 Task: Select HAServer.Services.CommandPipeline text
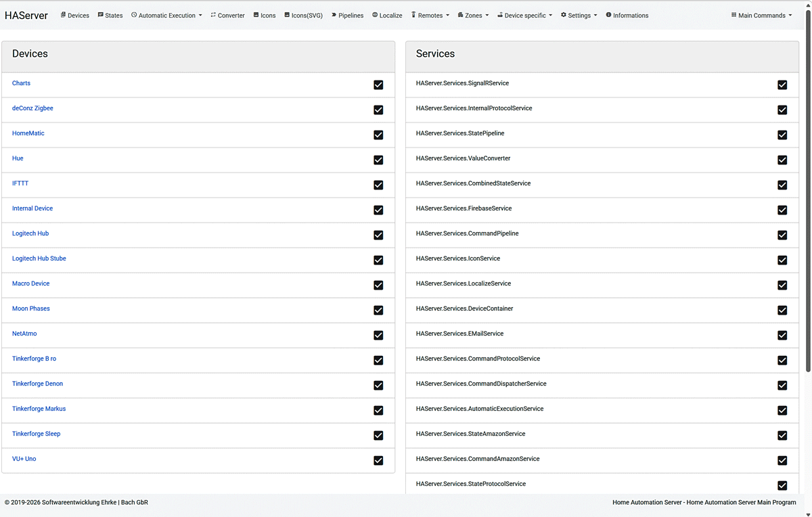[x=468, y=233]
